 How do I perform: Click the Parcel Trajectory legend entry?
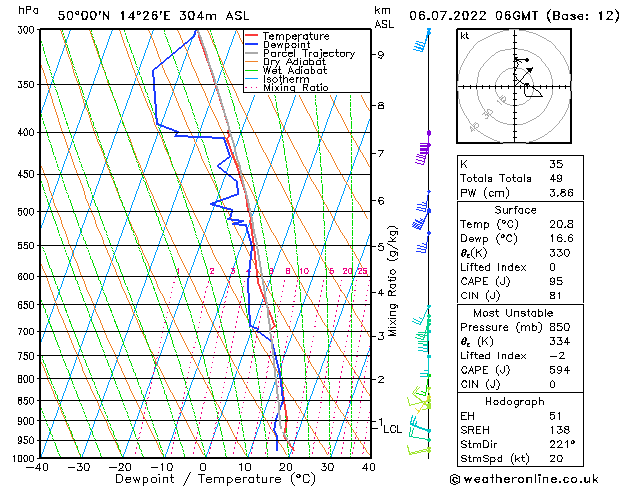[x=300, y=53]
